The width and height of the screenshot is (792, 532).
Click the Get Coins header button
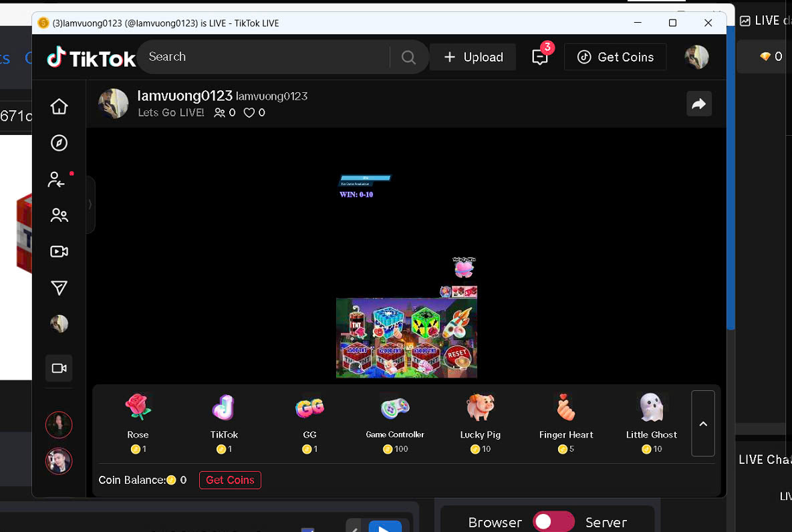click(x=615, y=57)
